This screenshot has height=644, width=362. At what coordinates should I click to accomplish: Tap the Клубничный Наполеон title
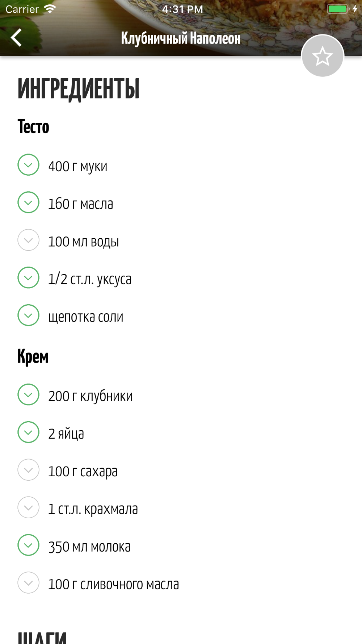pyautogui.click(x=181, y=38)
